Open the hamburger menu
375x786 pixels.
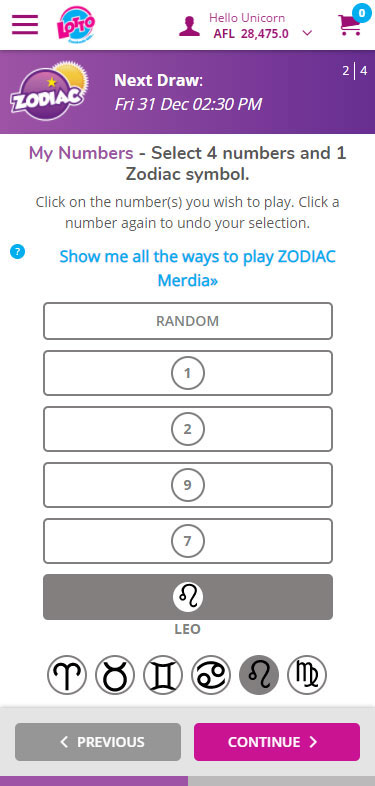pyautogui.click(x=25, y=24)
